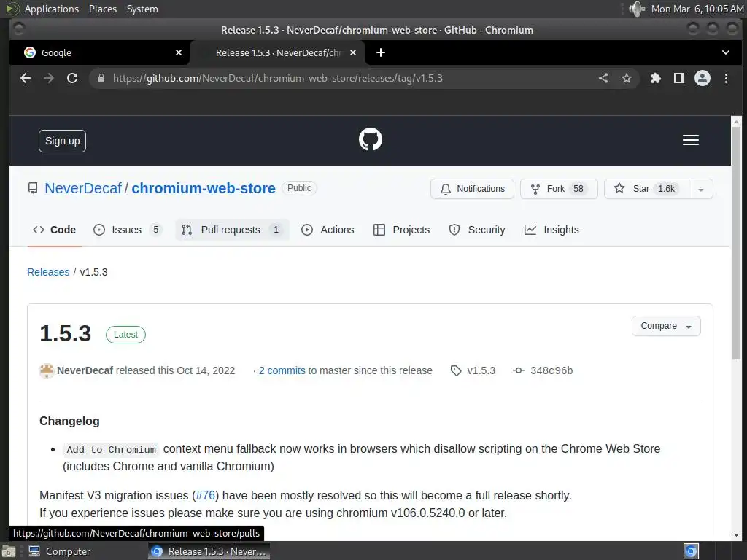Click NeverDecaf avatar image

point(47,370)
